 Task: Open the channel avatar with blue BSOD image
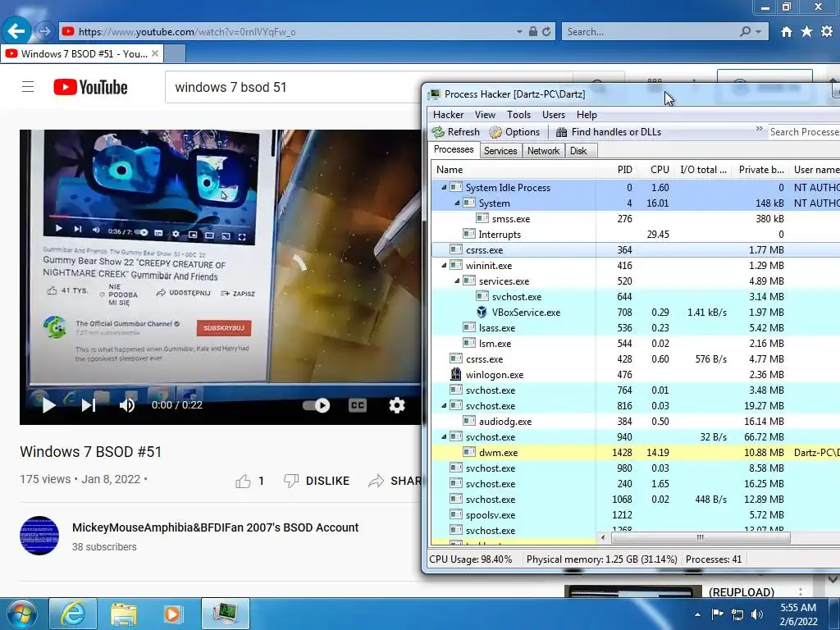[39, 535]
